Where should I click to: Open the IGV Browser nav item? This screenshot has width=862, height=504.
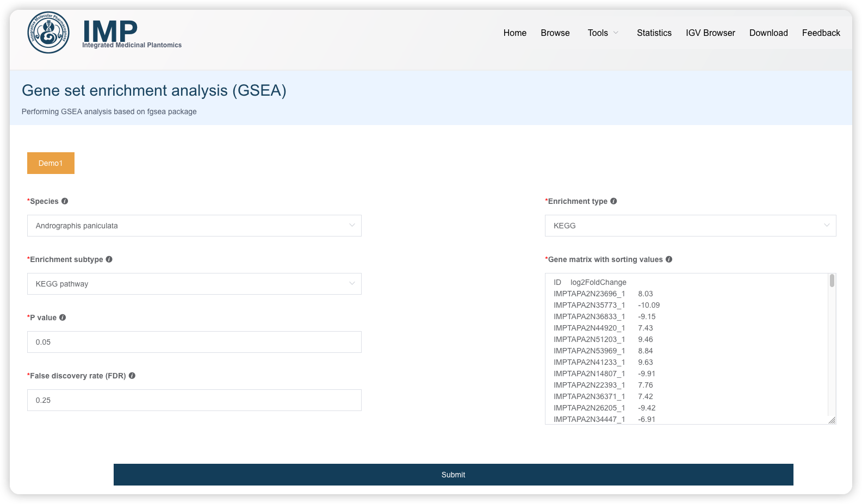pos(710,33)
